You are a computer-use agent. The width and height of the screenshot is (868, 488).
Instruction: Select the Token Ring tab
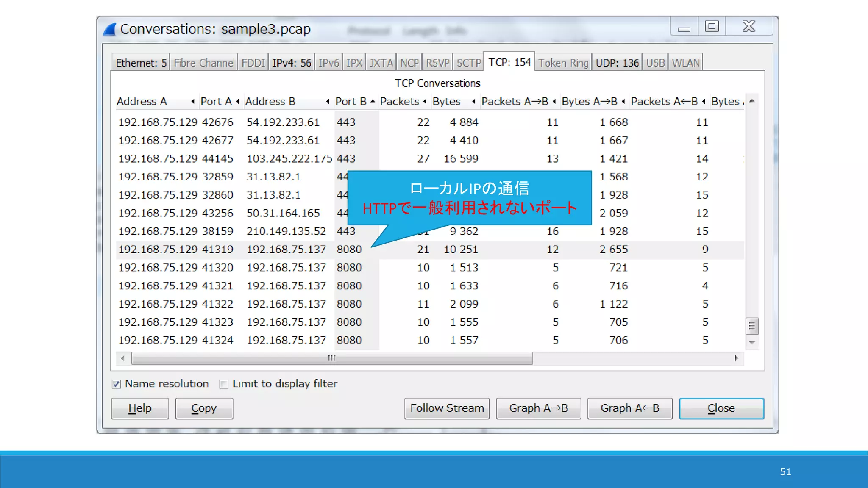pyautogui.click(x=563, y=63)
